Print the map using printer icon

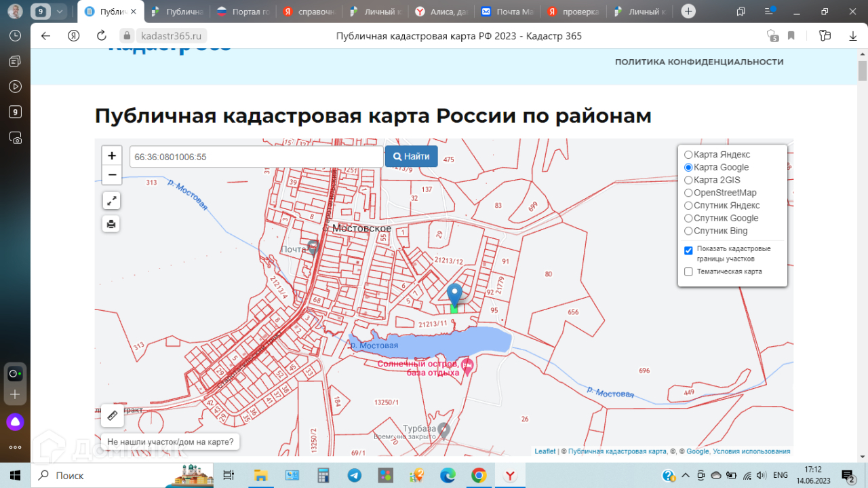click(112, 223)
